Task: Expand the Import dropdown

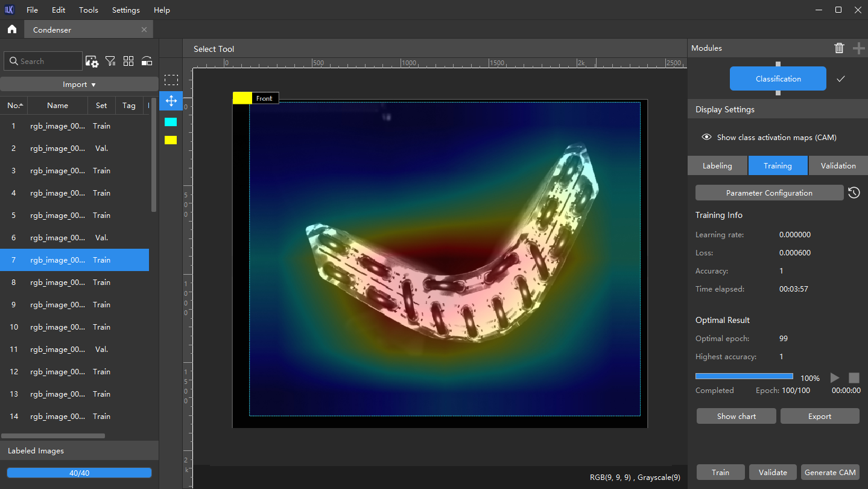Action: coord(79,85)
